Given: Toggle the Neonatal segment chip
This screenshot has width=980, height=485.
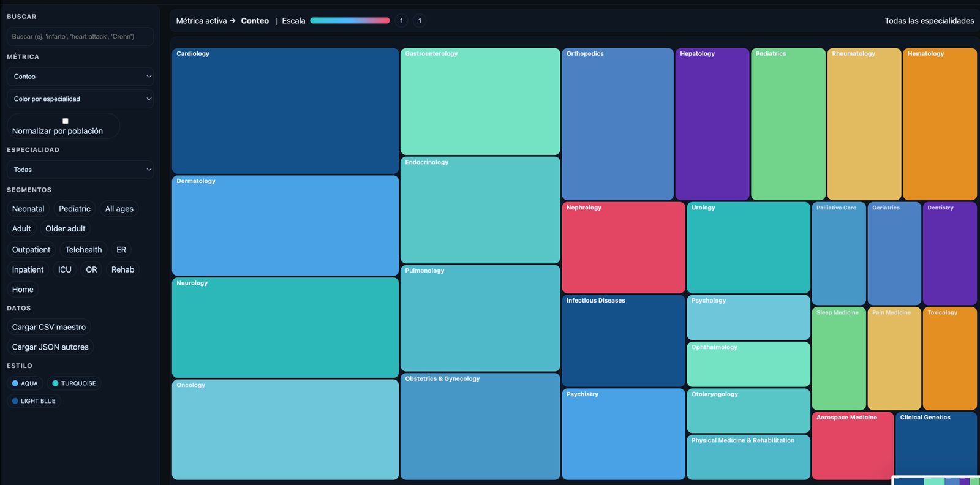Looking at the screenshot, I should tap(28, 209).
